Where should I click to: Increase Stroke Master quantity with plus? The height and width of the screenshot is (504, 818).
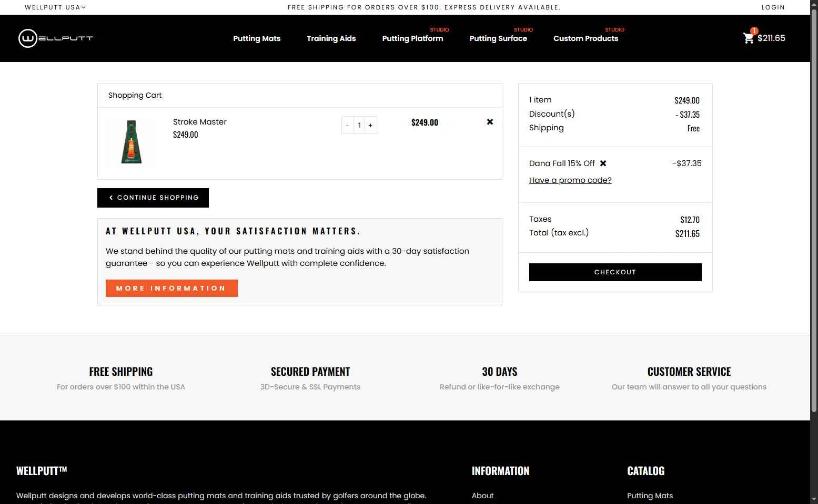370,125
